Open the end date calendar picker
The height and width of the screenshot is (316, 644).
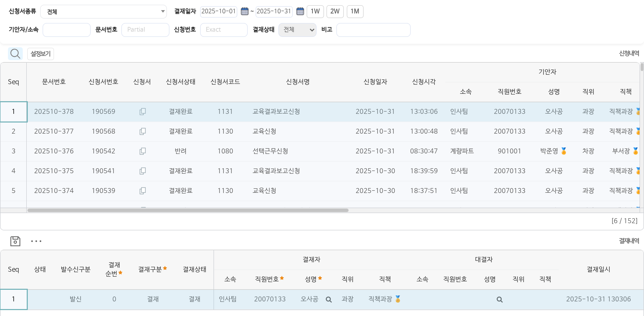pyautogui.click(x=300, y=11)
